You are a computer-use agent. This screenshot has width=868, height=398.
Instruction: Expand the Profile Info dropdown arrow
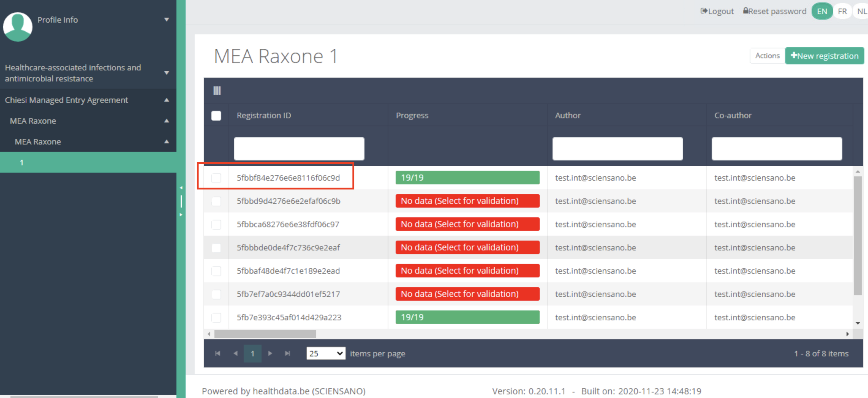coord(166,20)
